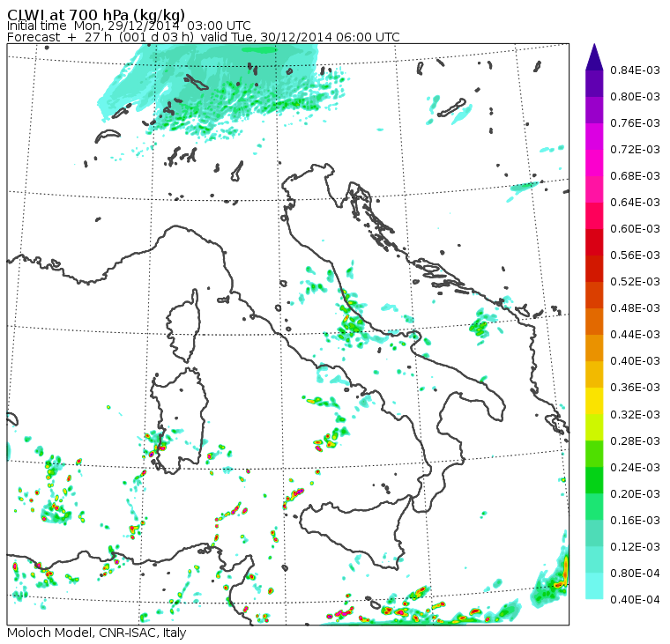This screenshot has width=670, height=644.
Task: Click the 'CLWI at 700 hPa (kg/kg)' title
Action: point(96,15)
